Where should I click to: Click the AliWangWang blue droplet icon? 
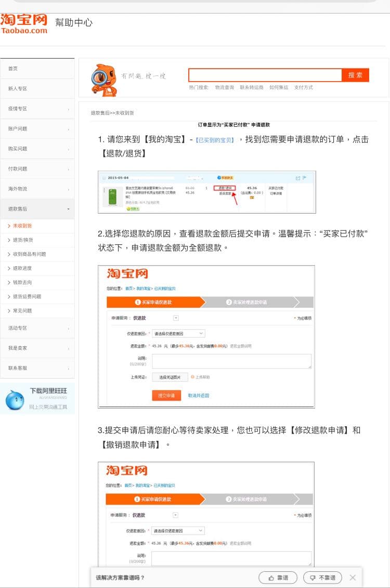[15, 400]
